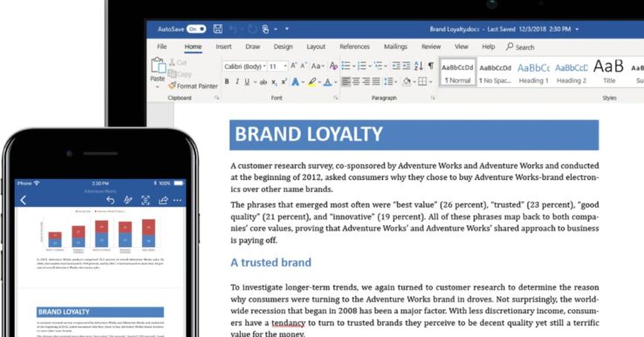Open the Customize Quick Access Toolbar arrow

click(x=287, y=29)
